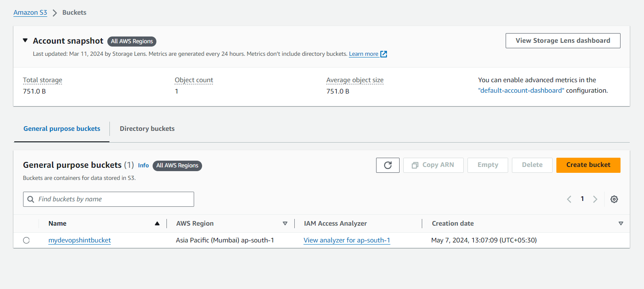Click the Create bucket button
The image size is (644, 289).
pos(588,165)
